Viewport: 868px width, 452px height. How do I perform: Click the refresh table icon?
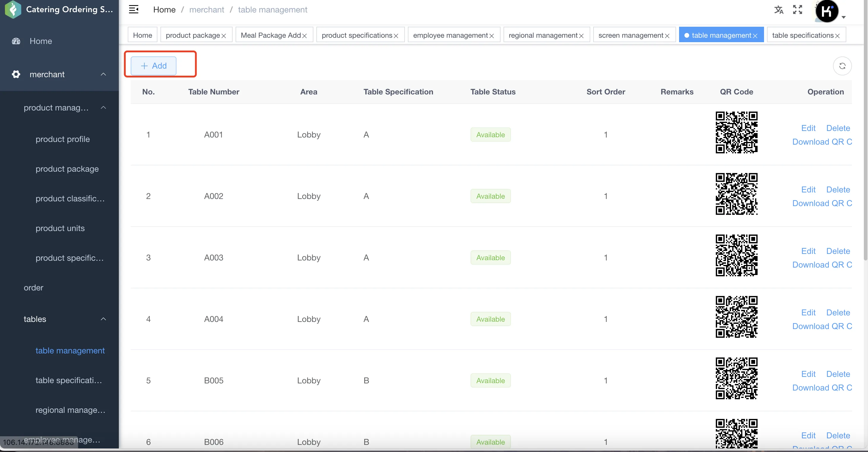pyautogui.click(x=842, y=66)
